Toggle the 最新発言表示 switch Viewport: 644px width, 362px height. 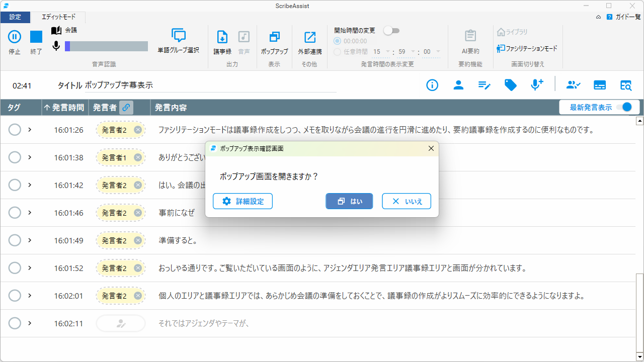pos(623,107)
